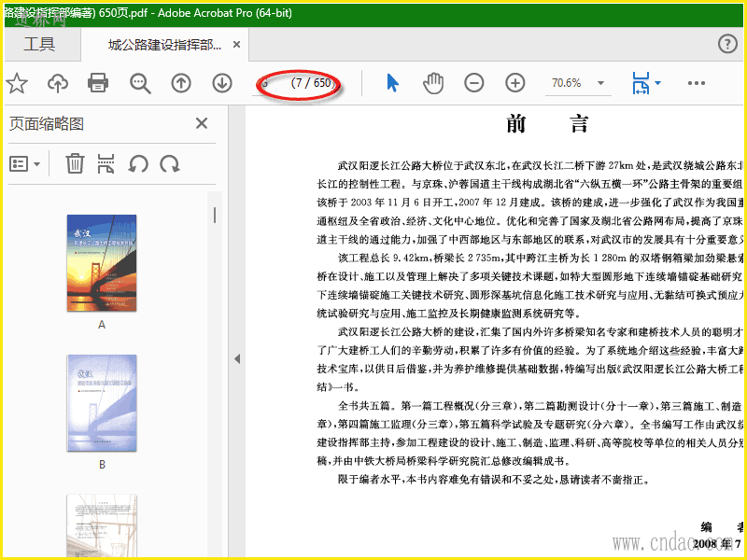Zoom in with the plus button
747x560 pixels.
(x=515, y=83)
